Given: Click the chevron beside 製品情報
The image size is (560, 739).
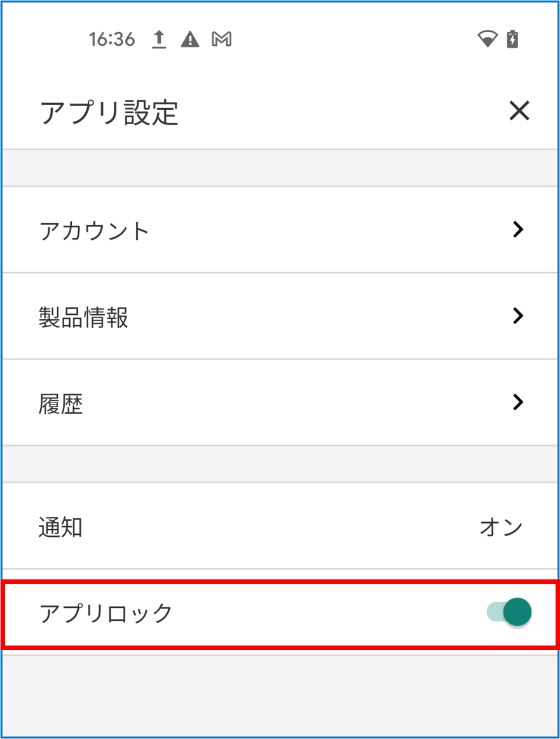Looking at the screenshot, I should (x=518, y=315).
